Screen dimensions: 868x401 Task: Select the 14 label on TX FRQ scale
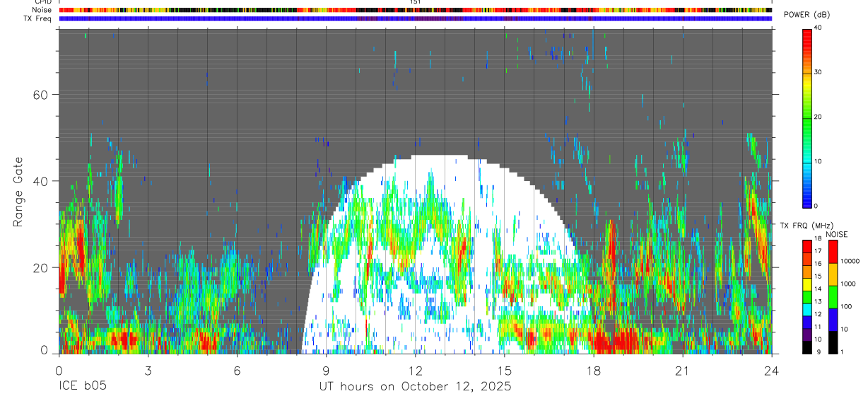point(818,289)
